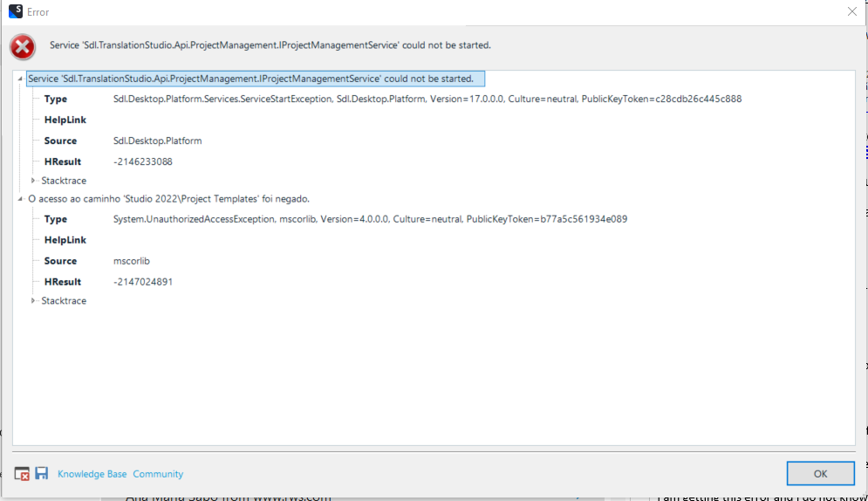
Task: Collapse the 'O acesso ao caminho' exception node
Action: (x=20, y=199)
